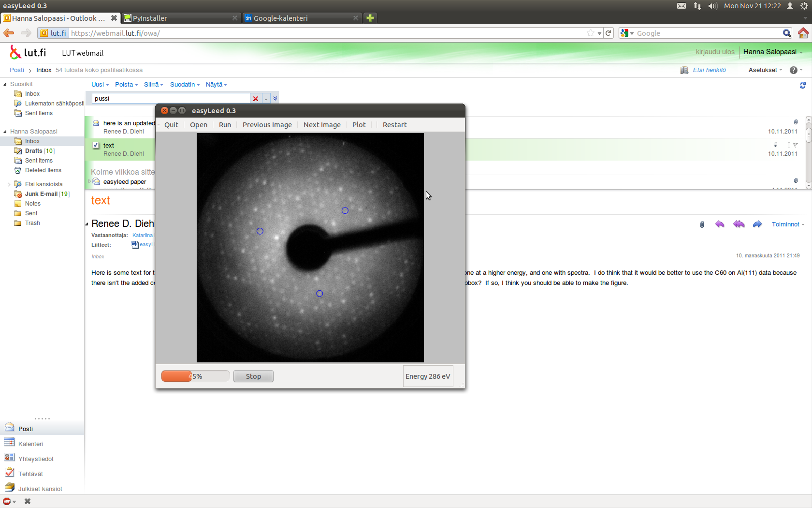Screen dimensions: 812x508
Task: Refresh the mailbox with the refresh icon
Action: 802,85
